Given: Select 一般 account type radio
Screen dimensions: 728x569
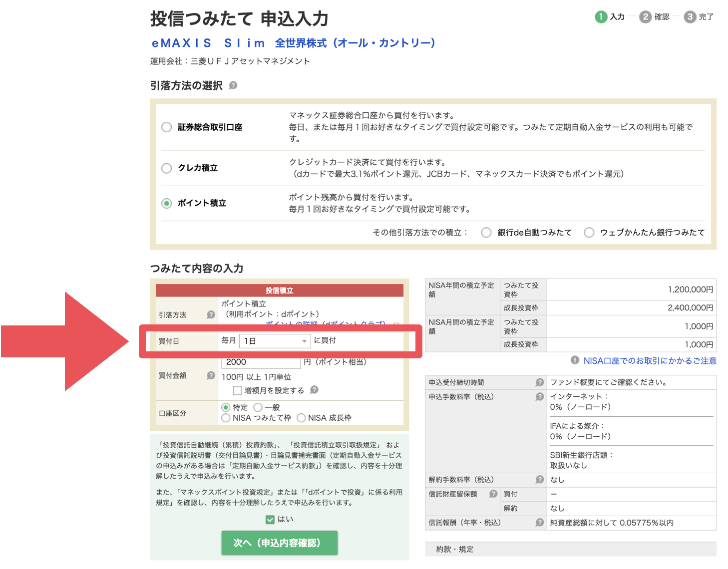Looking at the screenshot, I should [x=258, y=407].
